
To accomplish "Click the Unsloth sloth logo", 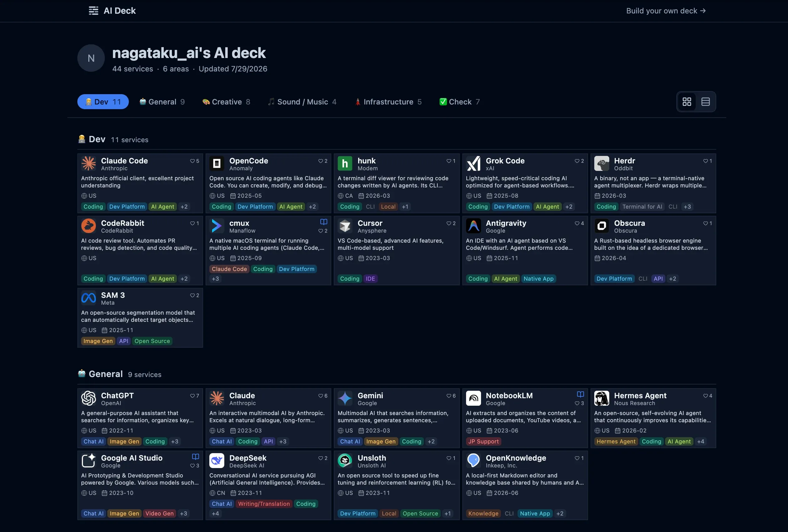I will pyautogui.click(x=345, y=461).
